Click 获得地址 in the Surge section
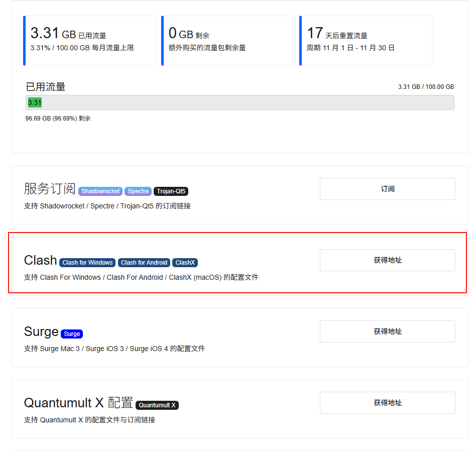 (387, 331)
